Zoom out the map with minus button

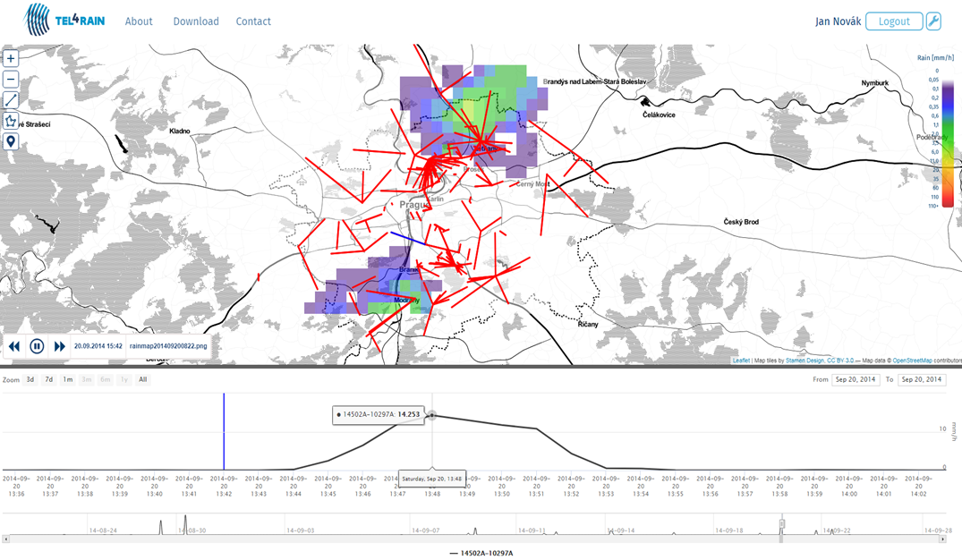click(x=11, y=79)
